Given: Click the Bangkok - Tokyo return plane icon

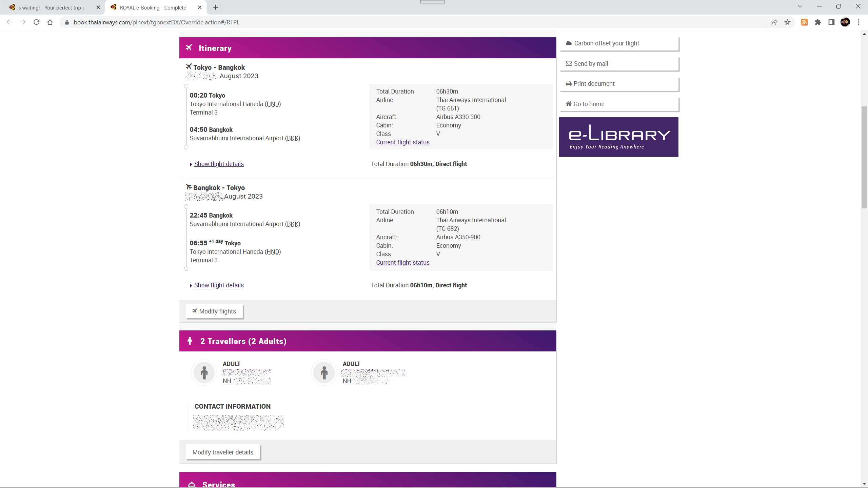Looking at the screenshot, I should (189, 187).
